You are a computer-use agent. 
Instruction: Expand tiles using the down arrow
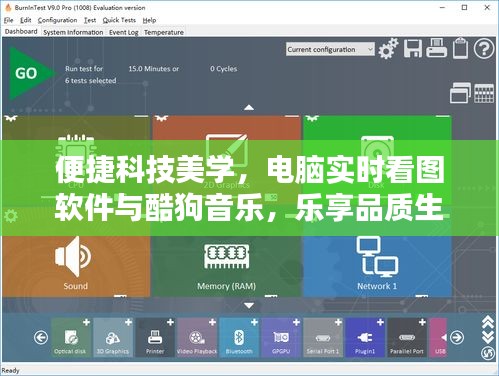point(249,305)
